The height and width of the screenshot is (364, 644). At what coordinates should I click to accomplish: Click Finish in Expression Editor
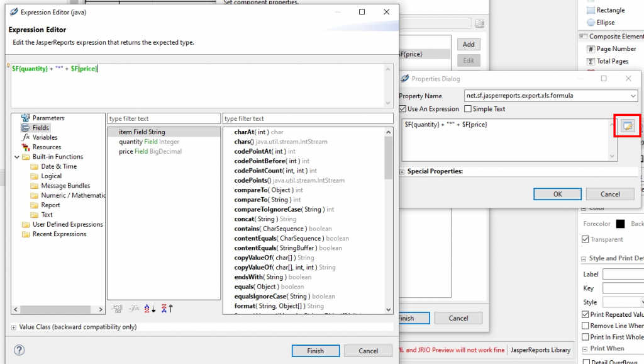point(316,351)
